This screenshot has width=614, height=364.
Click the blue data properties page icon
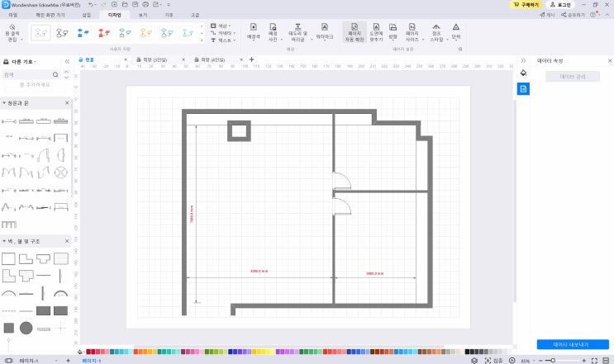coord(523,88)
